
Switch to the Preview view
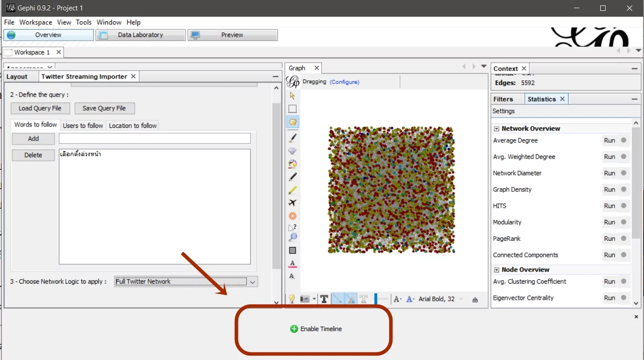tap(233, 35)
